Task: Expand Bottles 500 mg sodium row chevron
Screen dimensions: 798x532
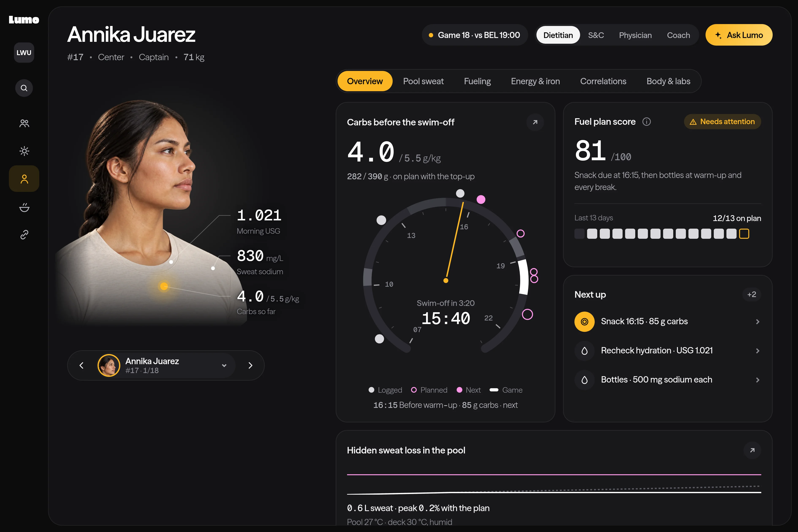Action: 757,380
